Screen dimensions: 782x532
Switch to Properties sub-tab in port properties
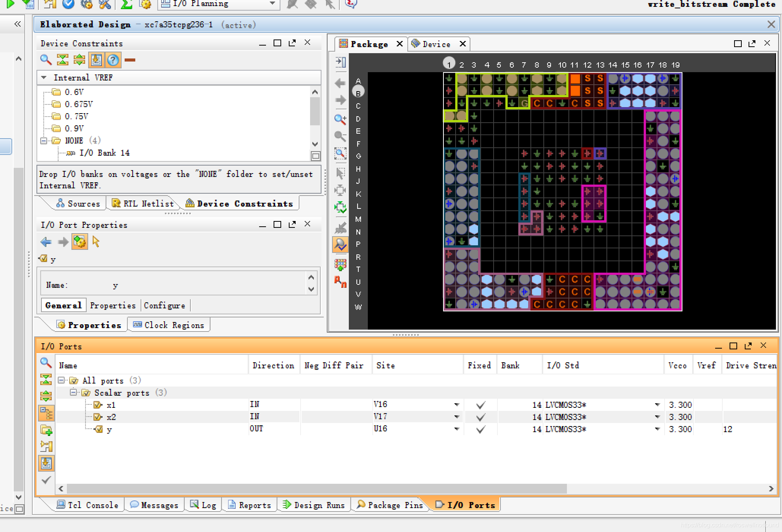click(x=113, y=305)
